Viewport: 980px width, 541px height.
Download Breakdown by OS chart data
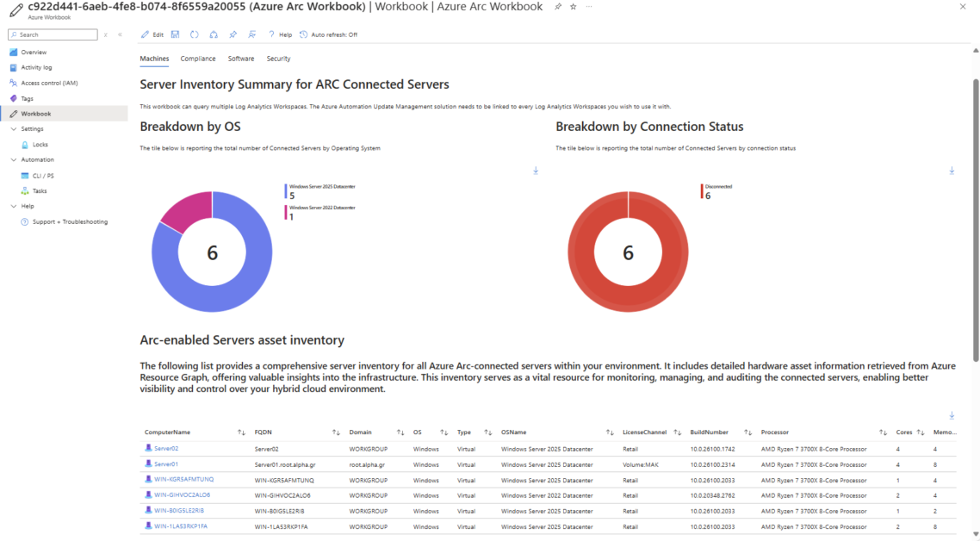point(536,170)
